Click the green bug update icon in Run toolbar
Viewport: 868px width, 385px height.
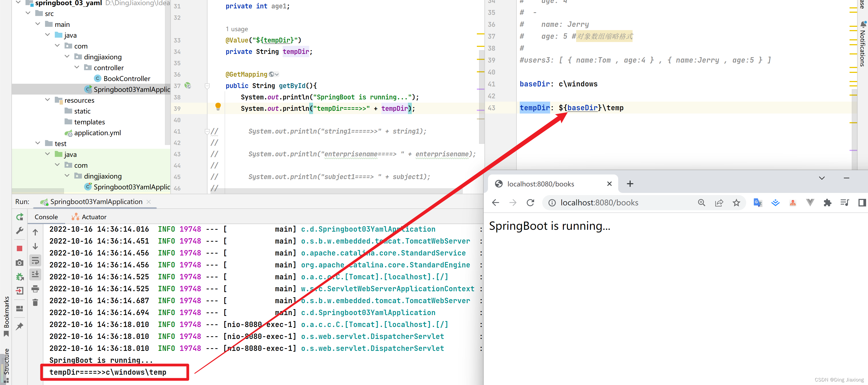click(20, 277)
